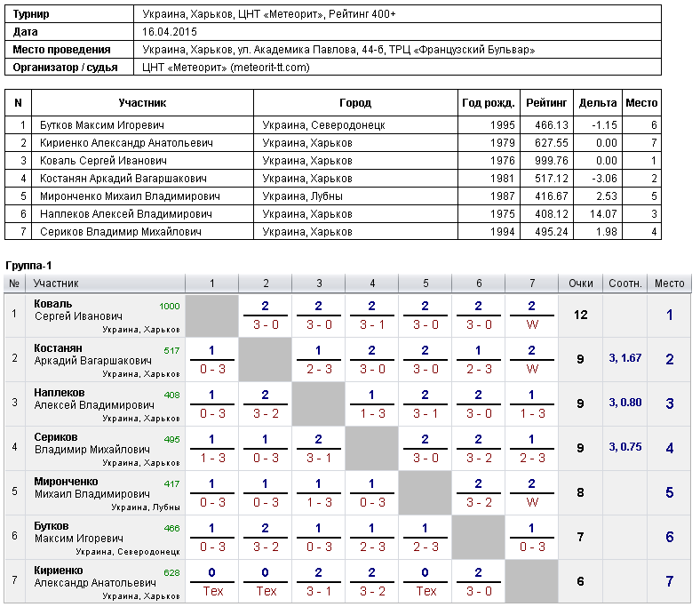Viewport: 700px width, 615px height.
Task: Click the 'Очки' header in group table
Action: point(581,284)
